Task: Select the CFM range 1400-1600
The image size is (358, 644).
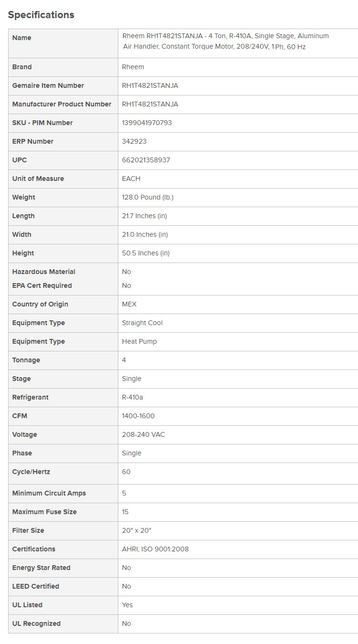Action: 138,416
